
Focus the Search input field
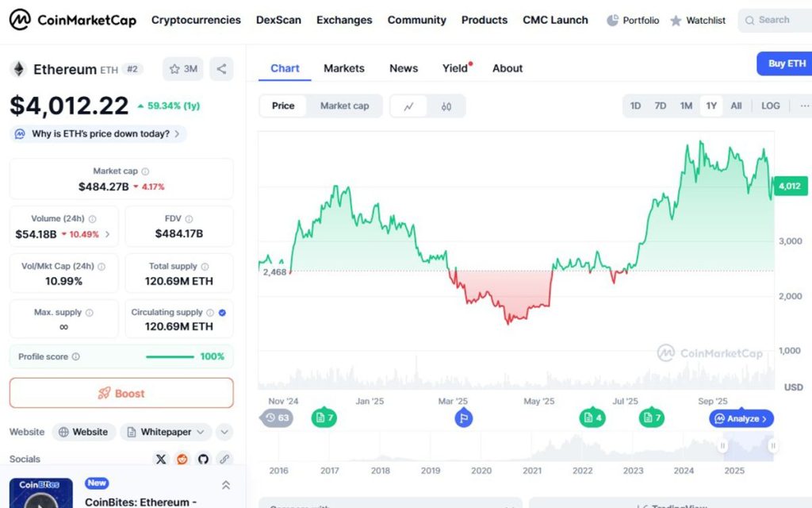(775, 21)
